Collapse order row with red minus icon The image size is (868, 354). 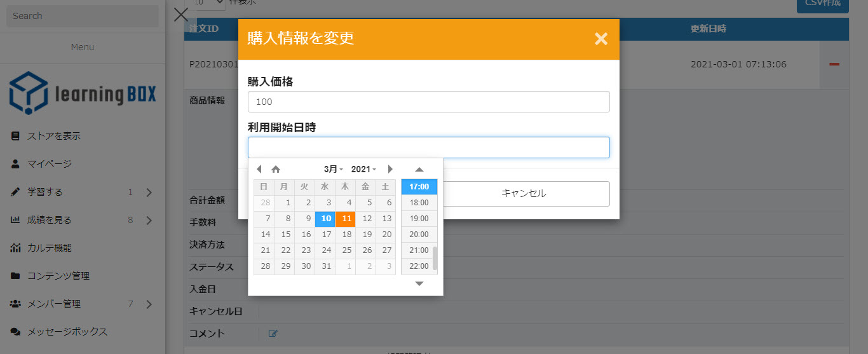834,64
